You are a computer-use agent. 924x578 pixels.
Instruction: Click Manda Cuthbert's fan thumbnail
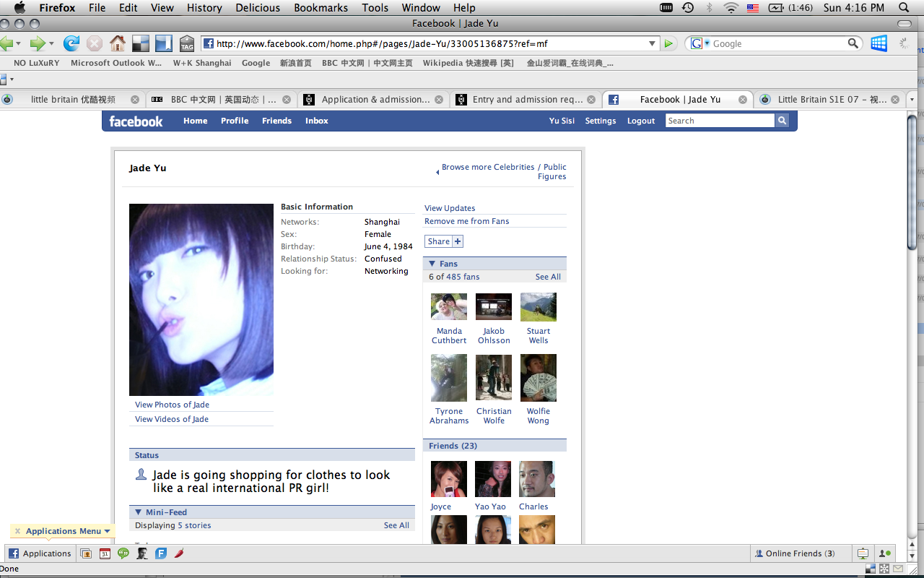[x=449, y=306]
